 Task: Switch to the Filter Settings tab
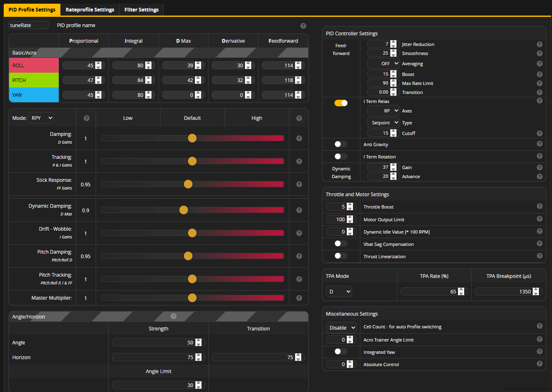[142, 10]
